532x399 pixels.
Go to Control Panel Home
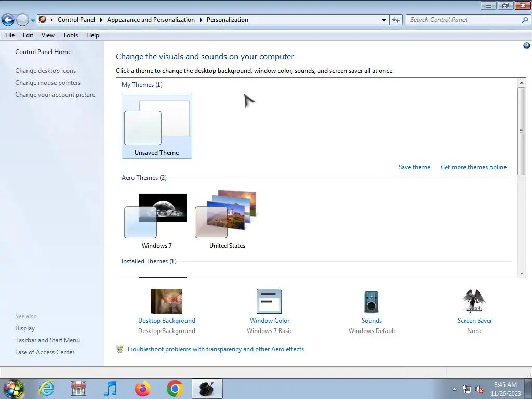(x=43, y=52)
